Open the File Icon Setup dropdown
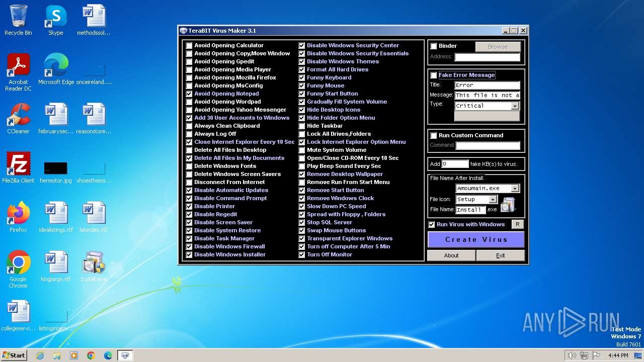Screen dimensions: 644x362 (493, 200)
